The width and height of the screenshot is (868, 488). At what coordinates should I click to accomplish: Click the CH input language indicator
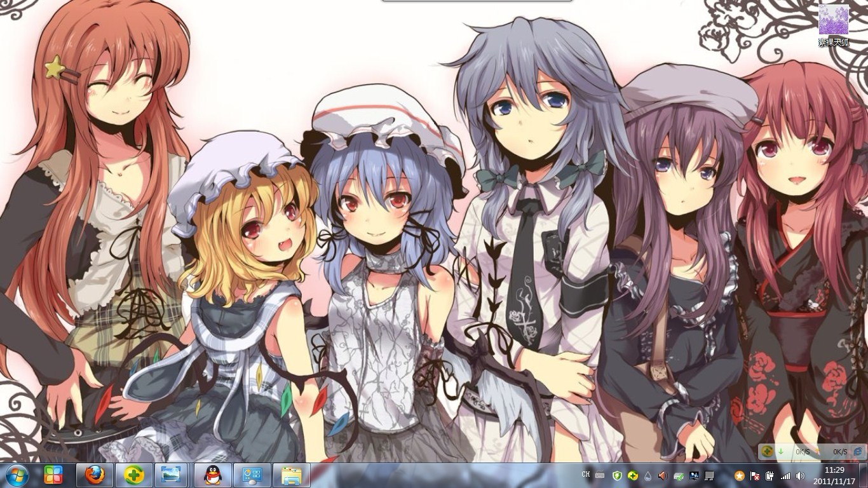click(x=586, y=475)
